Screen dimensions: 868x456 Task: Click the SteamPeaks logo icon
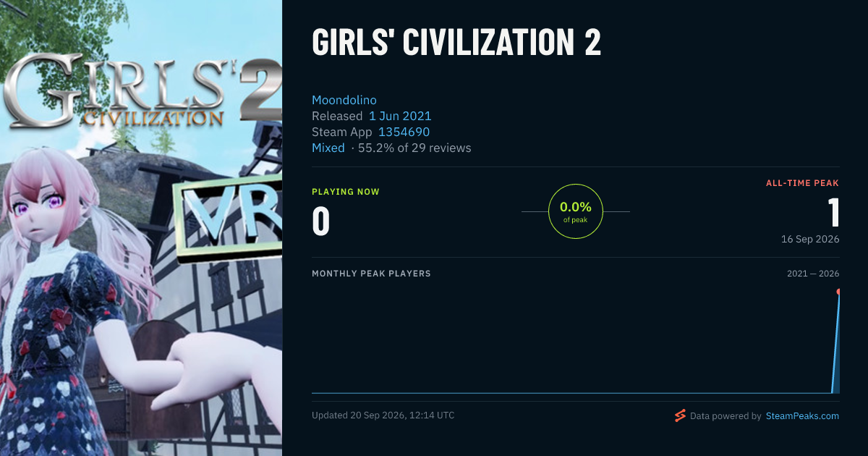(680, 415)
